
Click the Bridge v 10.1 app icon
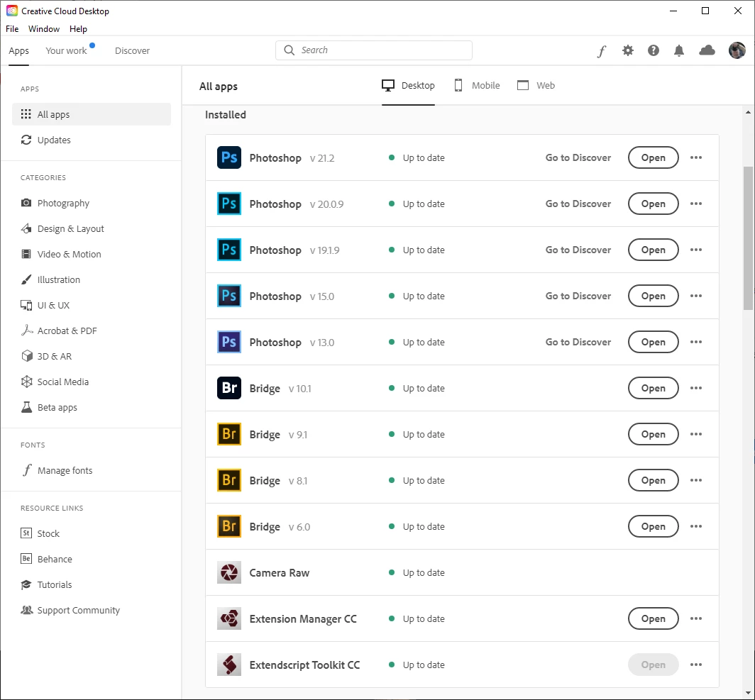pyautogui.click(x=228, y=388)
